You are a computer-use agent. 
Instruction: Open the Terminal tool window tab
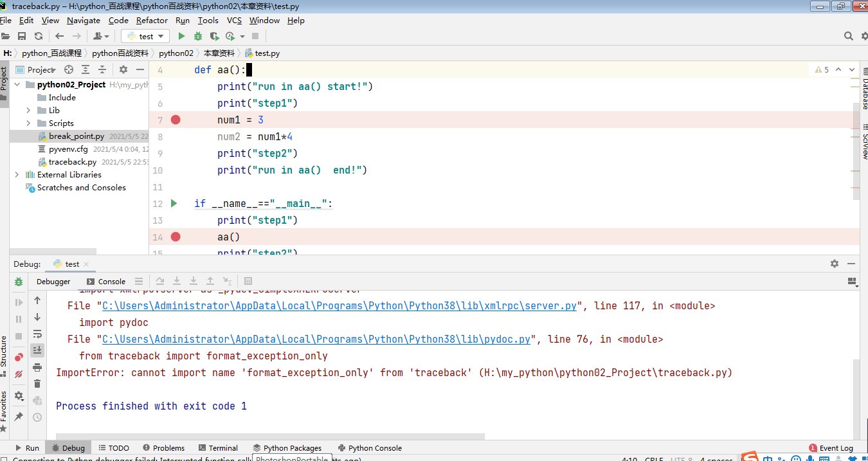pos(218,448)
